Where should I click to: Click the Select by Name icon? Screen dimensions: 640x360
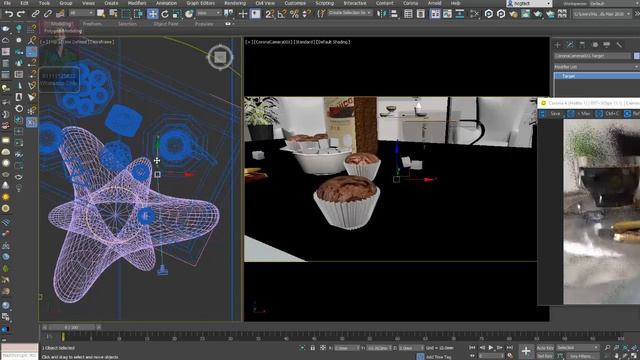click(113, 14)
